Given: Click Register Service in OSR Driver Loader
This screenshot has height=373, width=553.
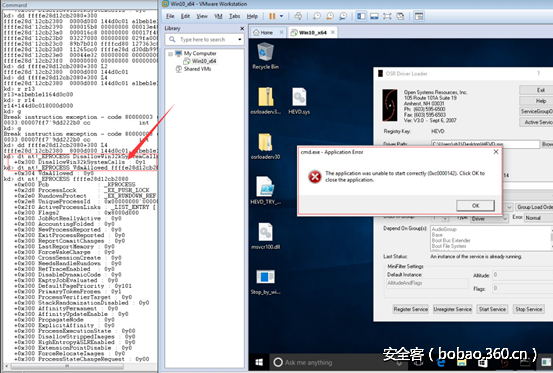Looking at the screenshot, I should (411, 309).
